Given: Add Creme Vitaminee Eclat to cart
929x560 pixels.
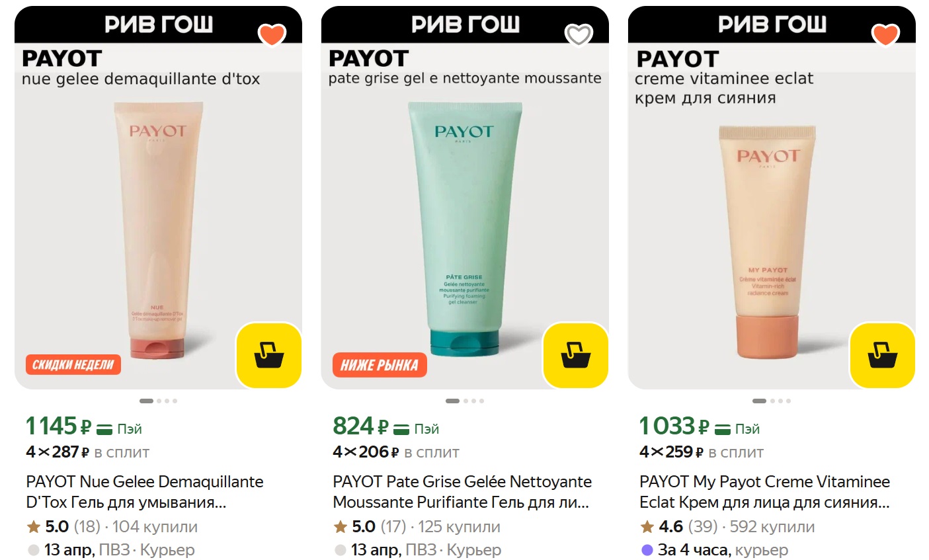Looking at the screenshot, I should coord(882,356).
